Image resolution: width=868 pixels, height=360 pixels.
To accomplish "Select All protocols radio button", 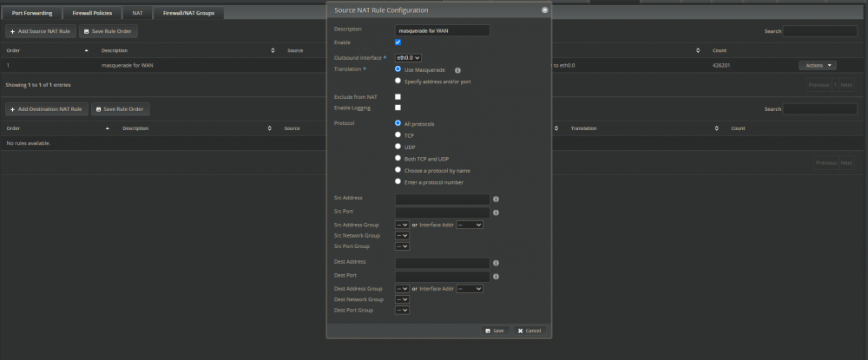I will [398, 123].
